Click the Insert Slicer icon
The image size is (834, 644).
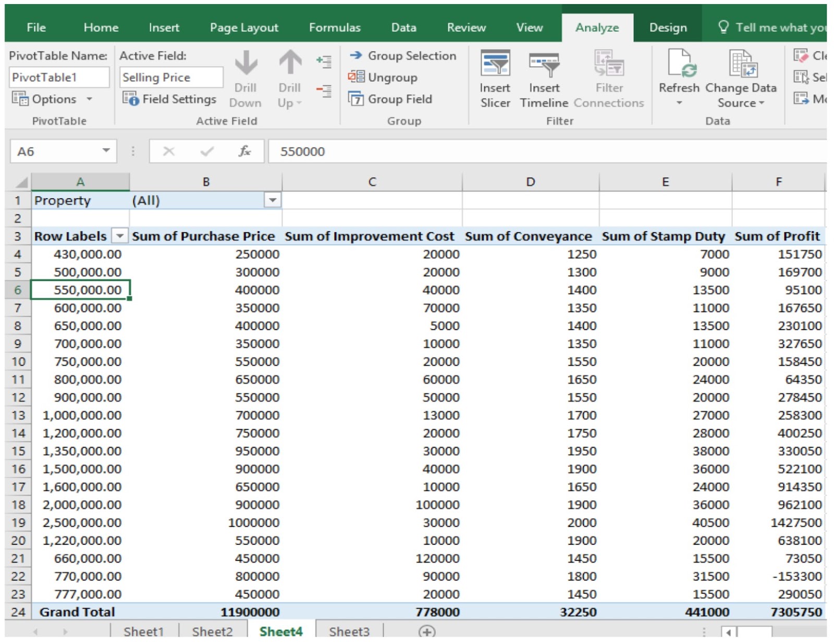coord(495,64)
